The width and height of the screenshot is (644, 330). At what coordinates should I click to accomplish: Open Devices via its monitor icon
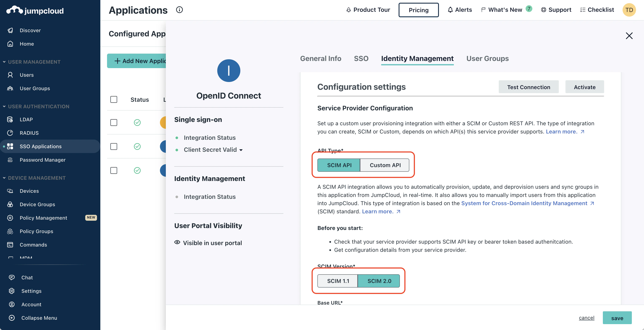(10, 191)
